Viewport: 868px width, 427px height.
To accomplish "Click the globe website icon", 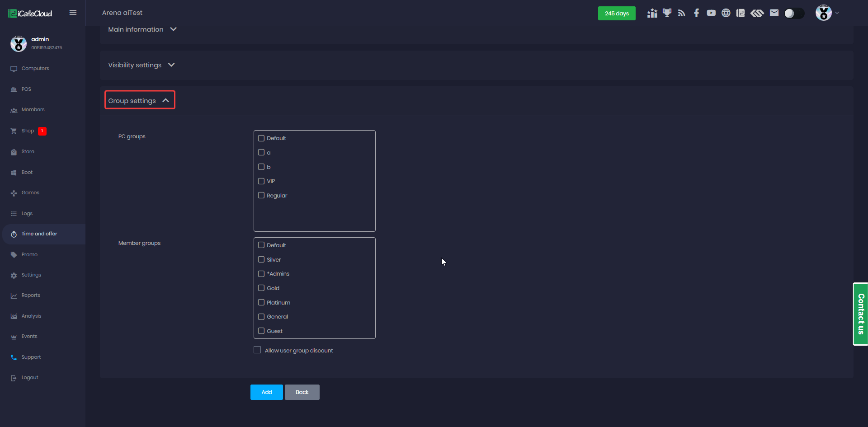I will [726, 13].
